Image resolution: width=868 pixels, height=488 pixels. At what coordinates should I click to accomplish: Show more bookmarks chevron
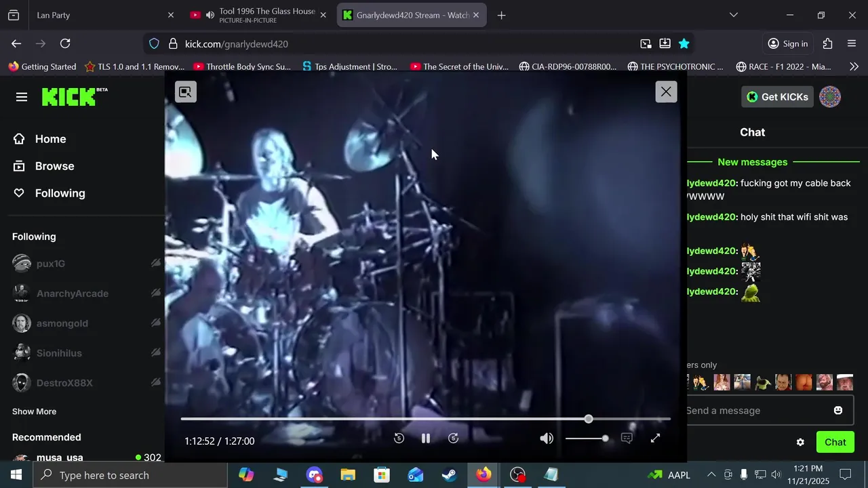854,66
